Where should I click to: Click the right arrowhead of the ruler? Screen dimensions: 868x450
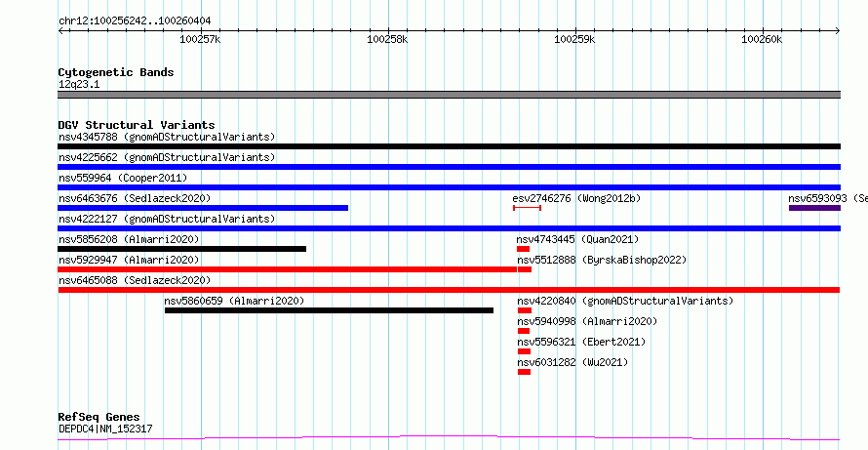(x=838, y=31)
